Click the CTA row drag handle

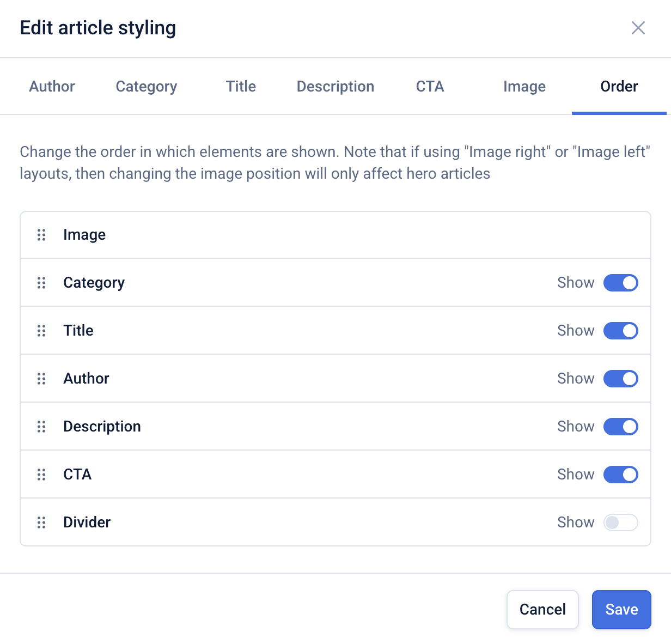(41, 475)
